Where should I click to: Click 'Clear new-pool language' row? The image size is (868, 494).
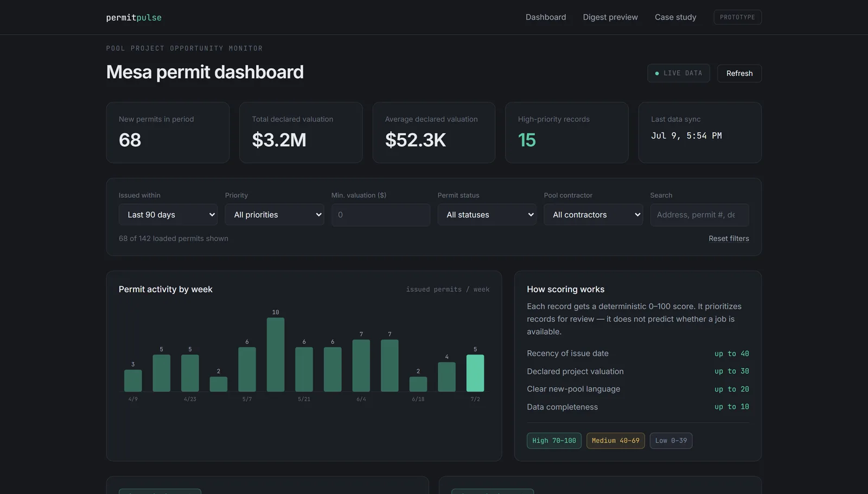[x=638, y=389]
